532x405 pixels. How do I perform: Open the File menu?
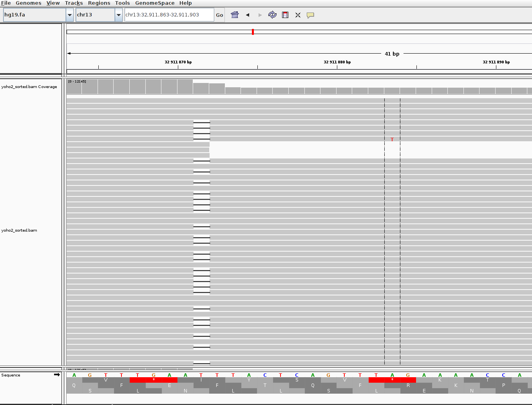click(x=6, y=3)
